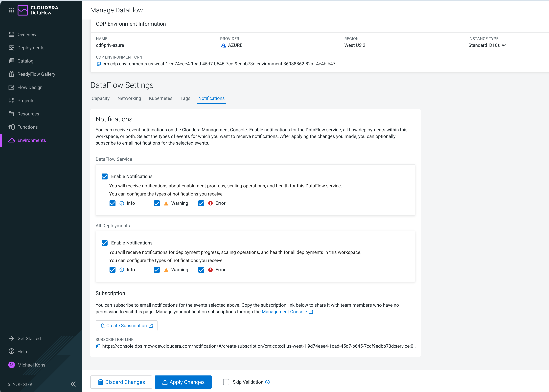Enable Skip Validation option
549x392 pixels.
tap(226, 382)
